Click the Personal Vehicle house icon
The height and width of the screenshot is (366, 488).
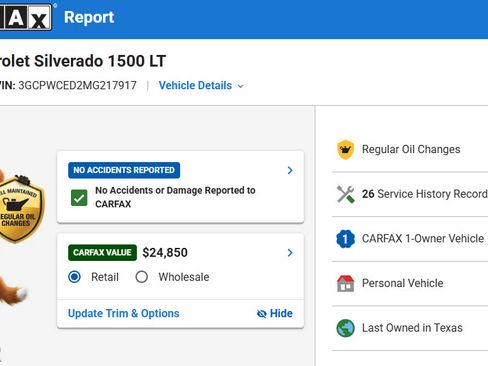[x=345, y=283]
